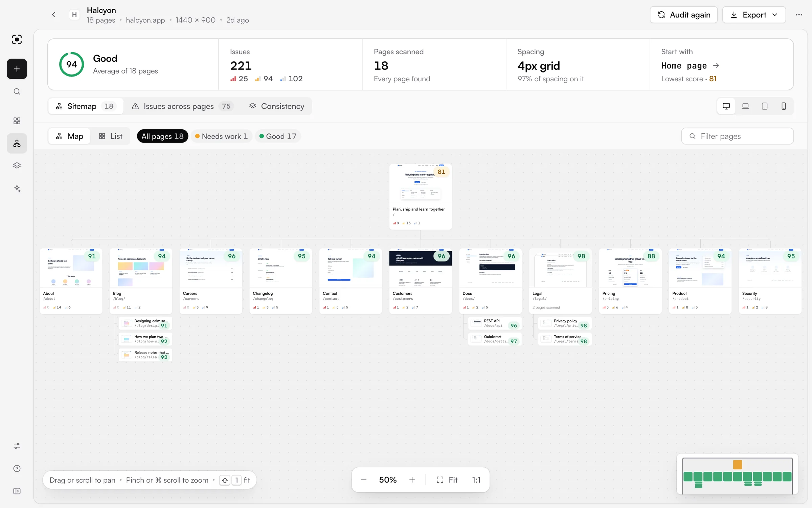
Task: Open the grid dashboard sidebar icon
Action: coord(17,121)
